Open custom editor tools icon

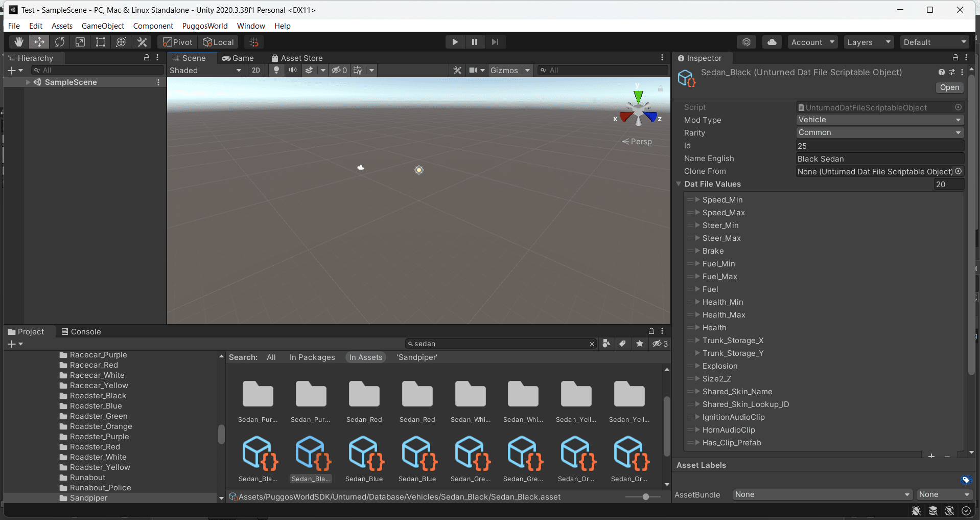[x=142, y=42]
